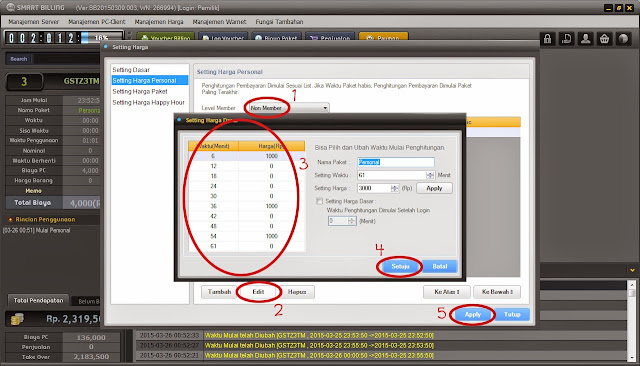The width and height of the screenshot is (640, 366).
Task: Select the row with Waktu 24
Action: coord(246,186)
